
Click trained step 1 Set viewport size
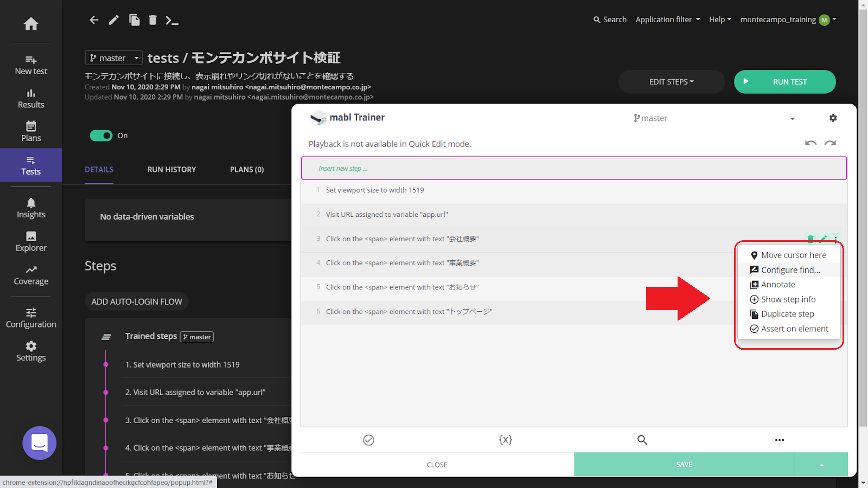click(x=182, y=365)
